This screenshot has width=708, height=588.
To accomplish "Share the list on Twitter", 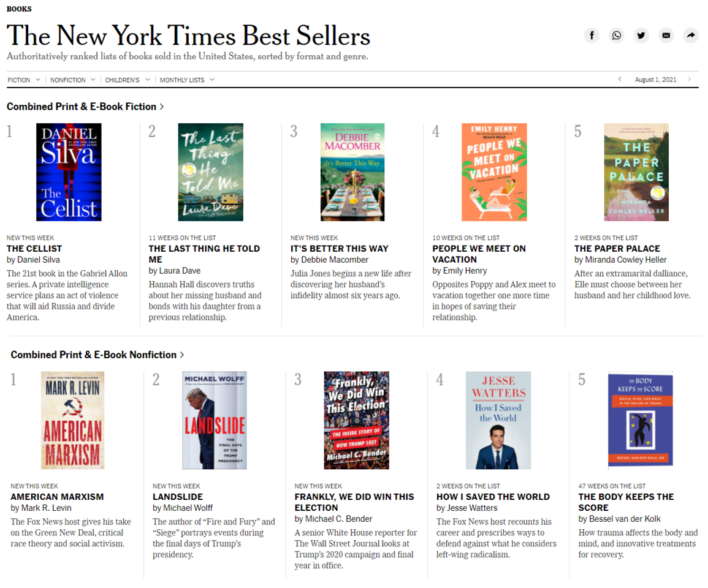I will tap(641, 35).
